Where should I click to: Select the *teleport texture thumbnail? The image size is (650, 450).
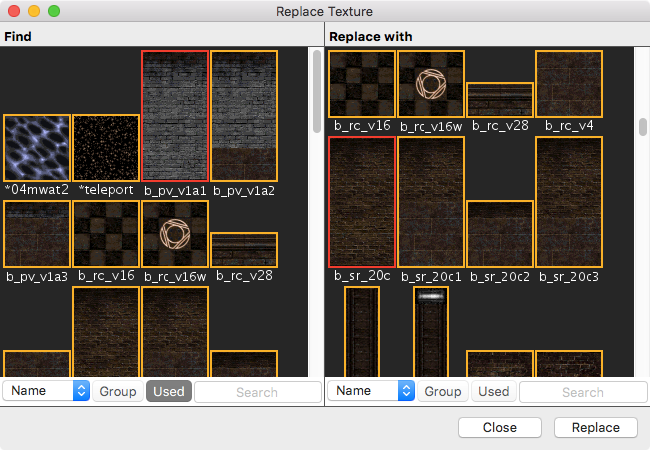[x=106, y=147]
